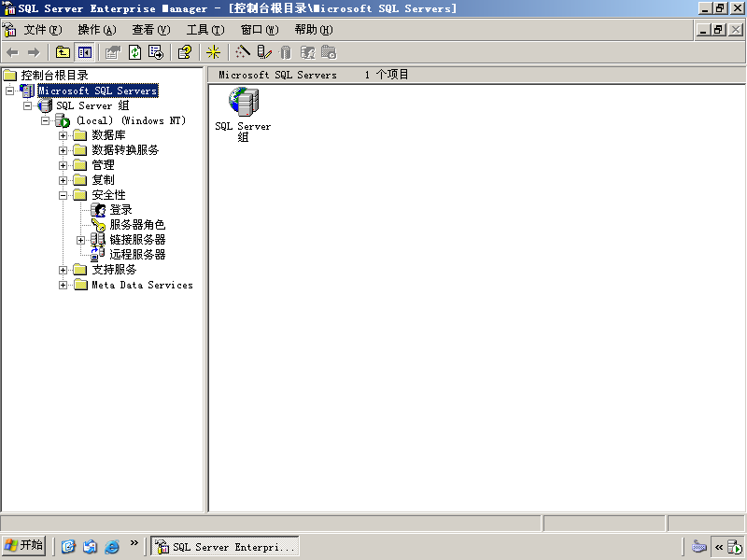Open Help via the question mark icon

click(185, 52)
